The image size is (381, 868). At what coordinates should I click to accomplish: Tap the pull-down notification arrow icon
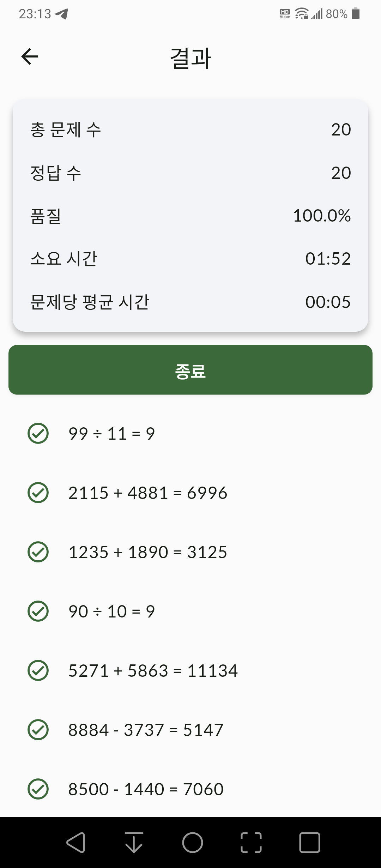click(134, 843)
